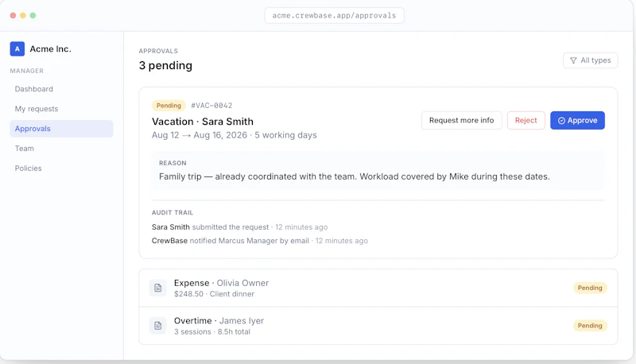This screenshot has height=364, width=636.
Task: Click the filter funnel icon
Action: [x=573, y=60]
